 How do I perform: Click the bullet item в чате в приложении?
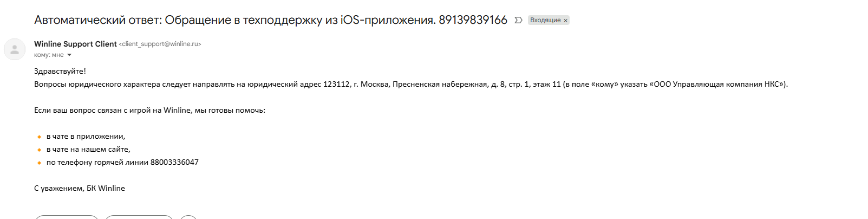(86, 136)
